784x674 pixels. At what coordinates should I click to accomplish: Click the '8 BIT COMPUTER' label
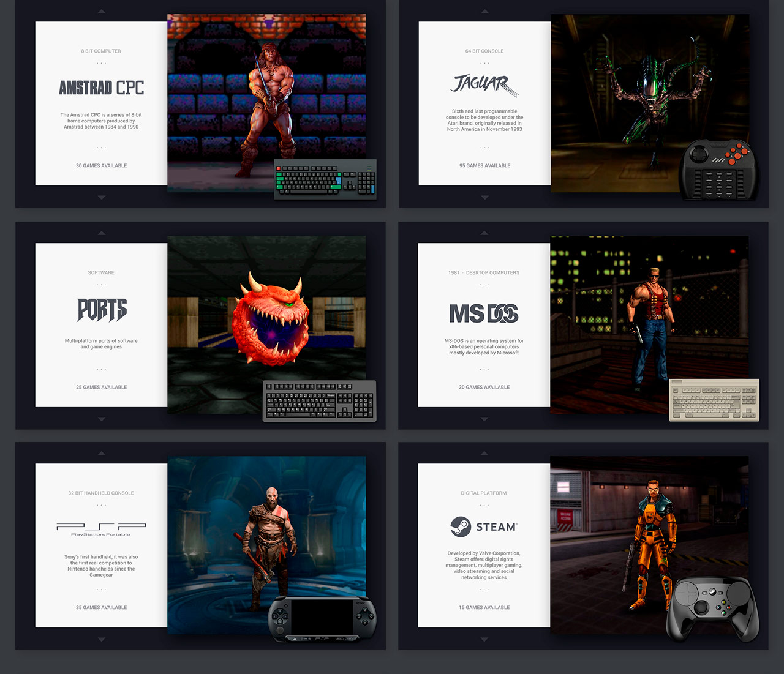[101, 51]
